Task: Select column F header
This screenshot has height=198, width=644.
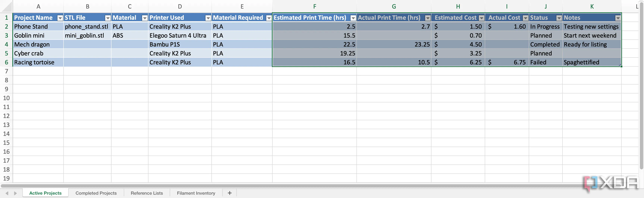Action: point(315,7)
